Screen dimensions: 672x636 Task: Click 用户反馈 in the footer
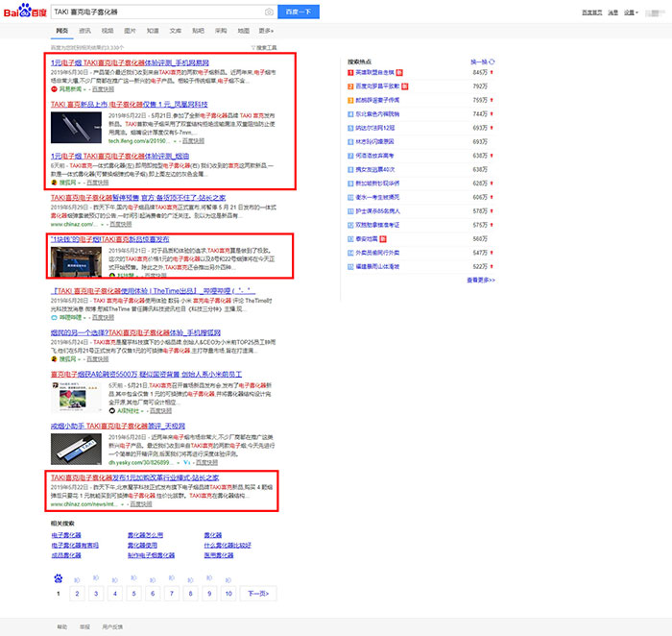tap(112, 627)
